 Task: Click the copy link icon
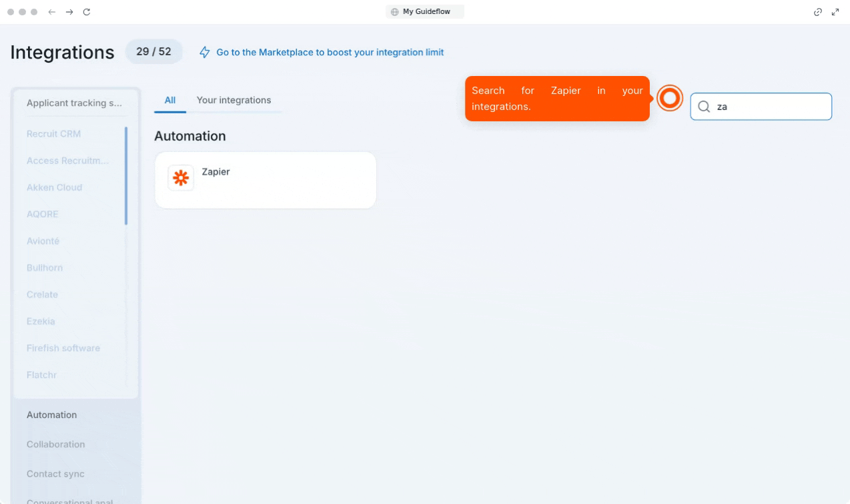coord(818,12)
